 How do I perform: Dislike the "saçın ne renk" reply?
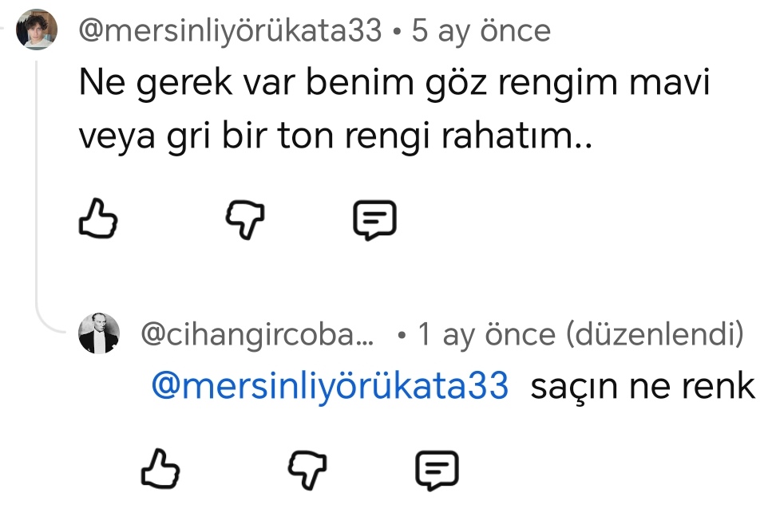point(306,470)
